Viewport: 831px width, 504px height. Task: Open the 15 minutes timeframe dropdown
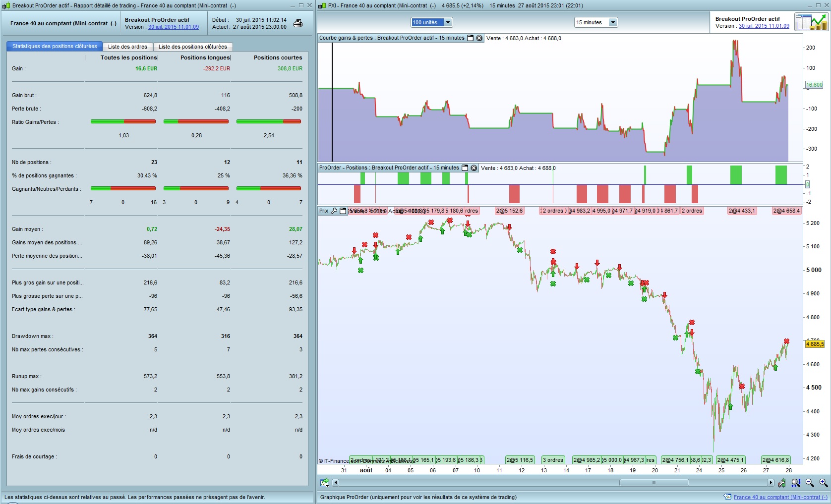click(x=613, y=22)
